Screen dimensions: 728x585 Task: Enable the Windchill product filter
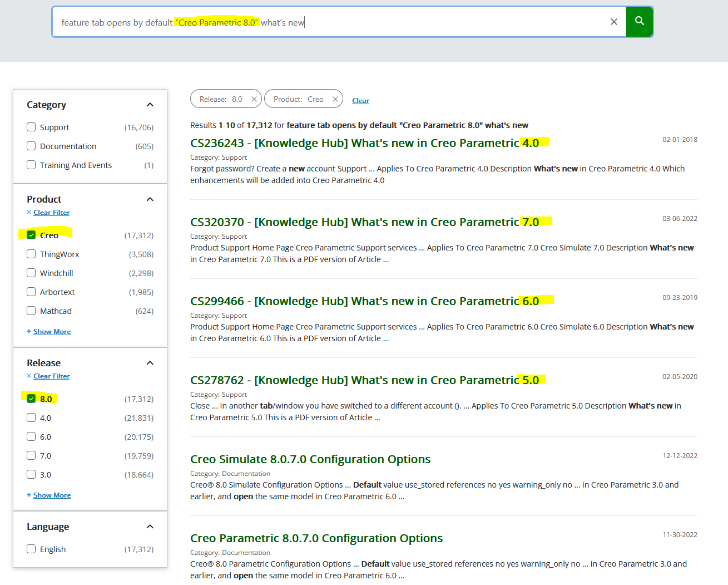pos(31,273)
